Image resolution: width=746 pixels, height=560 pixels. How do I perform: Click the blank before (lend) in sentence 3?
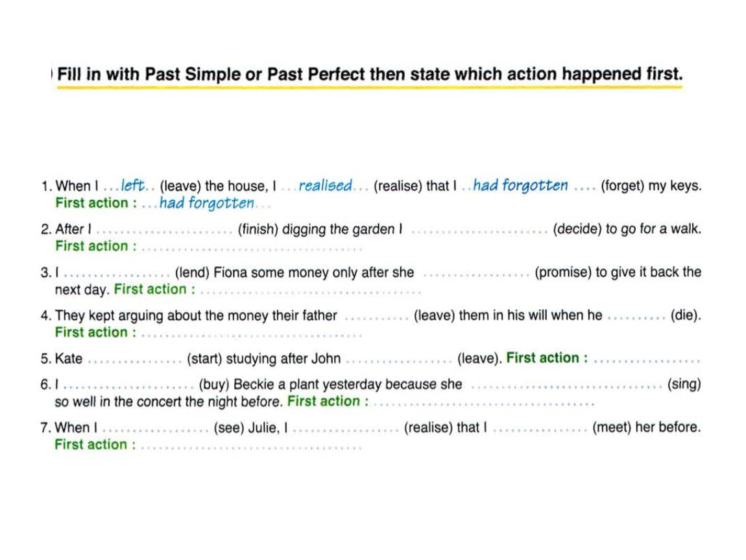coord(117,274)
